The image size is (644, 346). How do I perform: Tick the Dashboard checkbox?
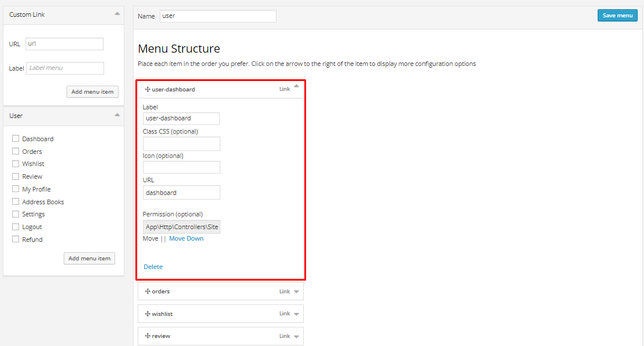pos(16,138)
